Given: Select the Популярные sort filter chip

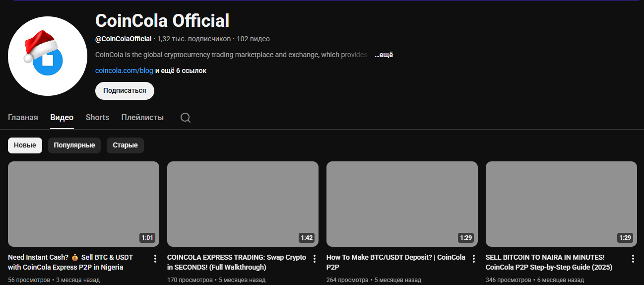Looking at the screenshot, I should point(74,145).
